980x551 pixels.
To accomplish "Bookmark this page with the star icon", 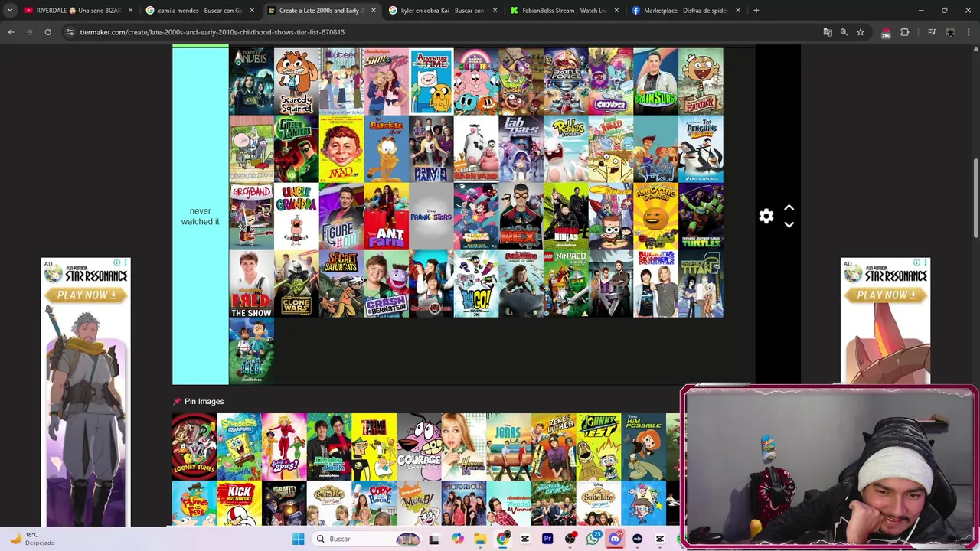I will tap(861, 32).
